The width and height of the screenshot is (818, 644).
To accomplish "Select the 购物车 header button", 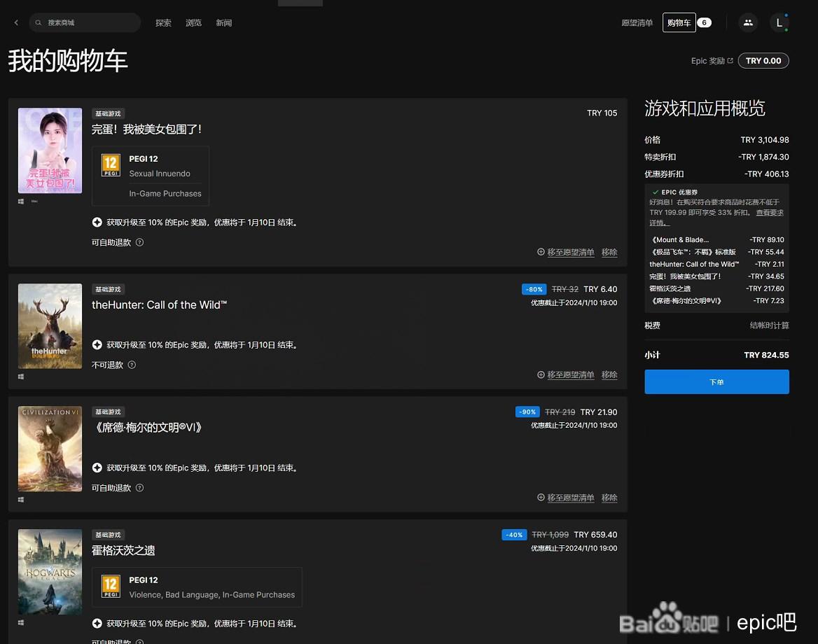I will 679,22.
